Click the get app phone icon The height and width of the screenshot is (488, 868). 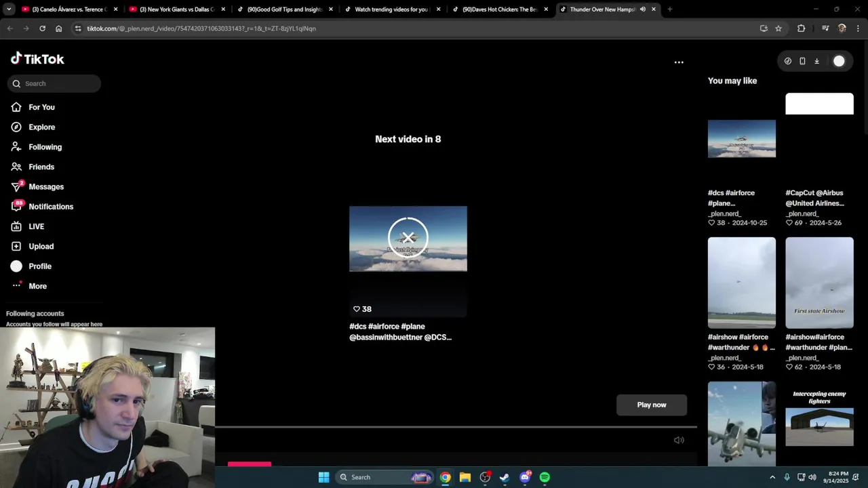click(802, 61)
